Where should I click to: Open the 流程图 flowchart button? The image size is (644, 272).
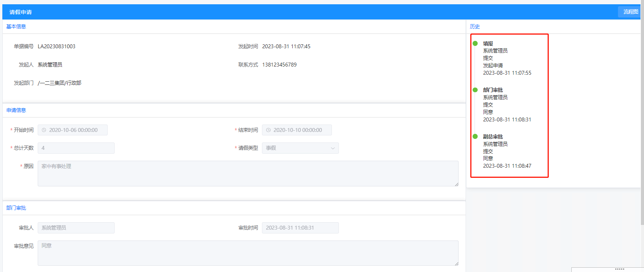click(629, 12)
